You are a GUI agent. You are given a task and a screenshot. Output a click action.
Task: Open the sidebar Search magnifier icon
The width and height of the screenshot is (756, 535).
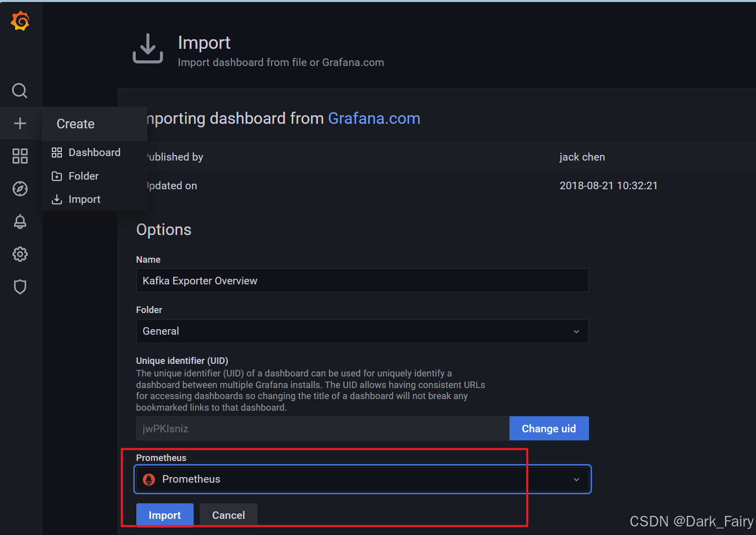pos(20,91)
